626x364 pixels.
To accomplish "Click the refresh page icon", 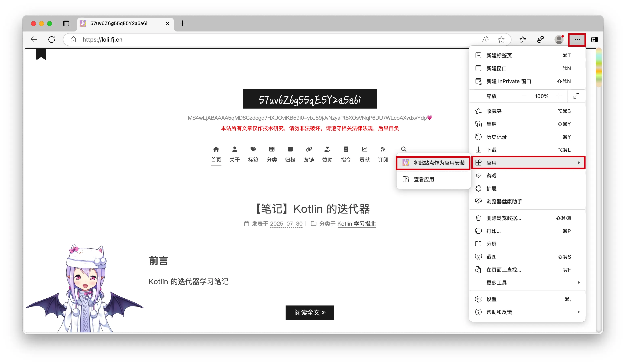I will click(x=52, y=40).
